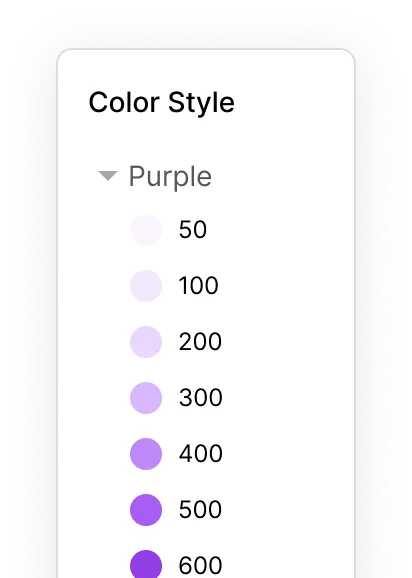The width and height of the screenshot is (412, 578).
Task: Click the "Color Style" panel heading
Action: pyautogui.click(x=161, y=103)
